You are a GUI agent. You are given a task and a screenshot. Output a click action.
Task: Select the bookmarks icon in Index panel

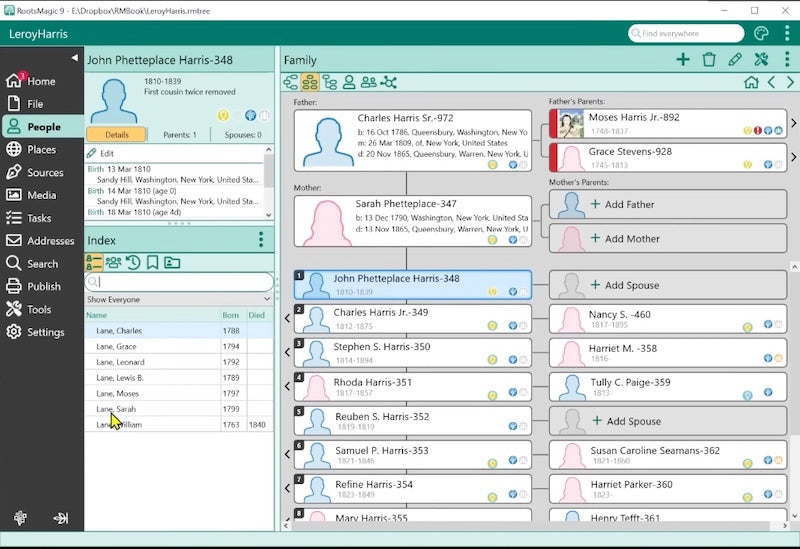[152, 263]
